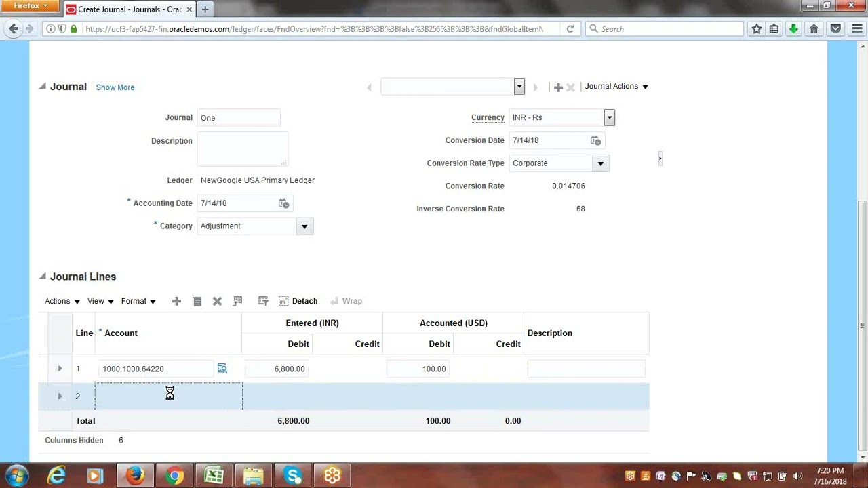Click the bookmark star icon
Image resolution: width=868 pixels, height=488 pixels.
[757, 28]
